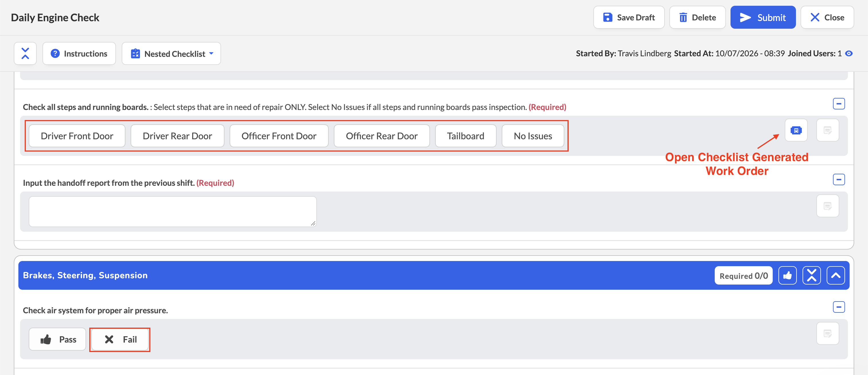This screenshot has width=868, height=375.
Task: Mark air pressure check as Fail
Action: [x=120, y=339]
